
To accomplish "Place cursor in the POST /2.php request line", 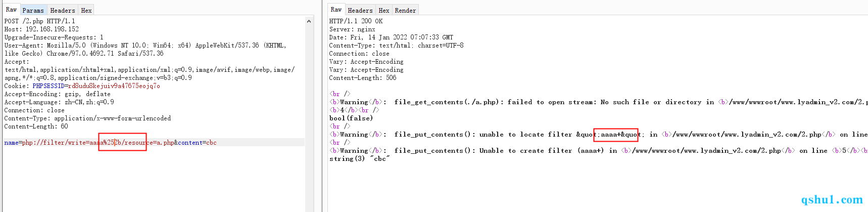I will pyautogui.click(x=40, y=21).
